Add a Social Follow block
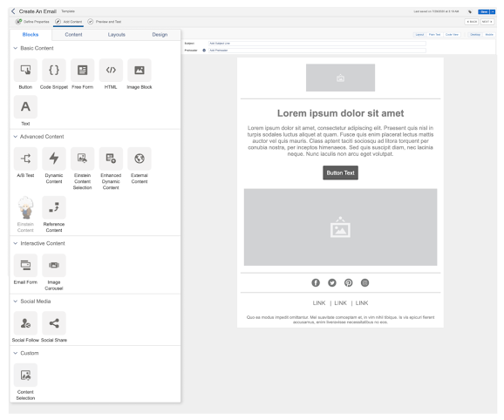This screenshot has width=504, height=420. click(25, 323)
